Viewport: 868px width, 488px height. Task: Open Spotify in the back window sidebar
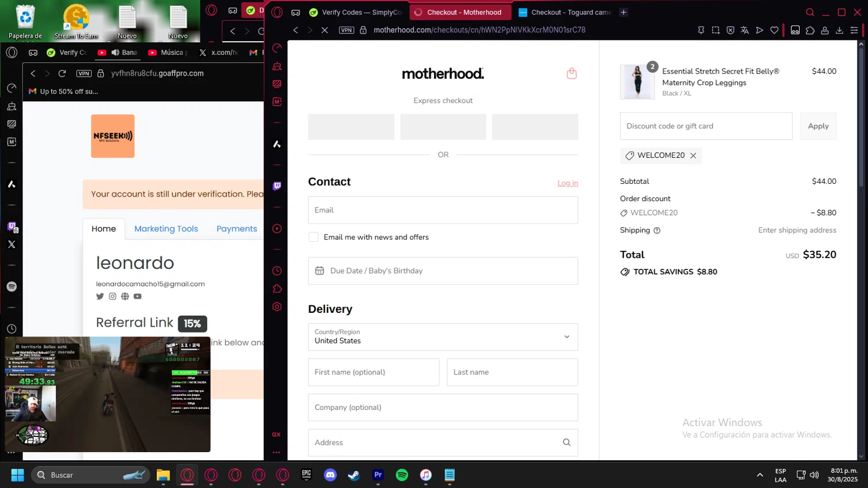[12, 287]
